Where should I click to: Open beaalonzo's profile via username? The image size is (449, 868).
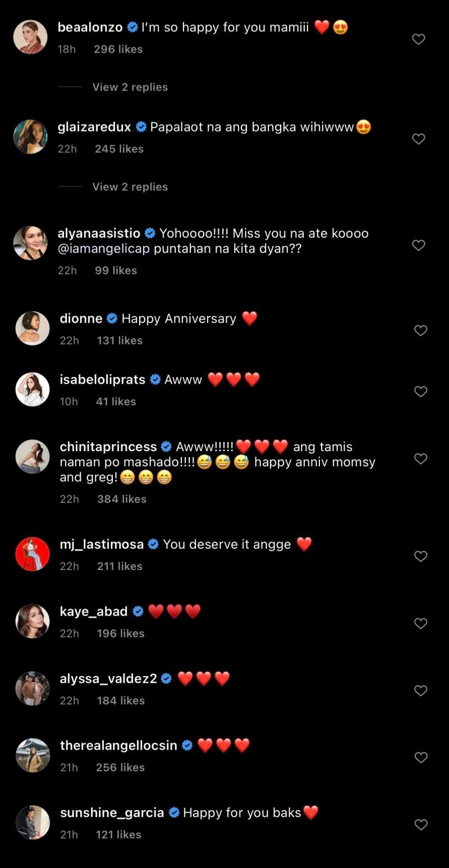[90, 27]
